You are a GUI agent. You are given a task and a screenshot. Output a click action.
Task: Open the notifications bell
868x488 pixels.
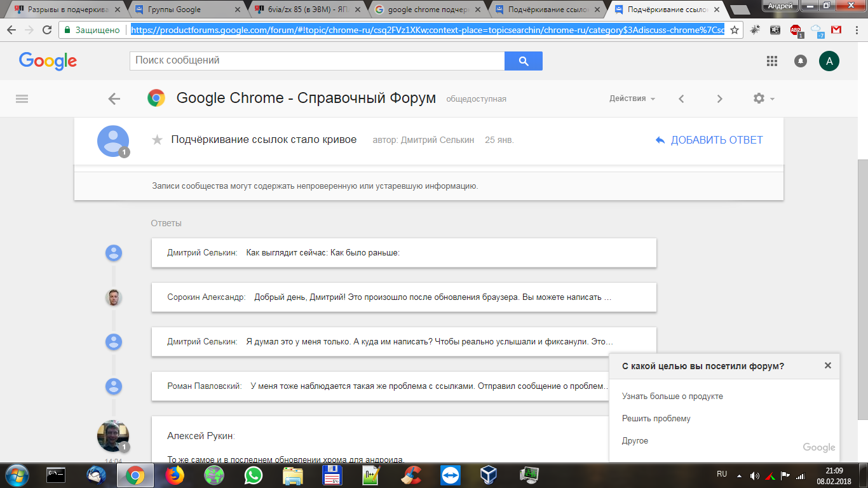pos(801,61)
